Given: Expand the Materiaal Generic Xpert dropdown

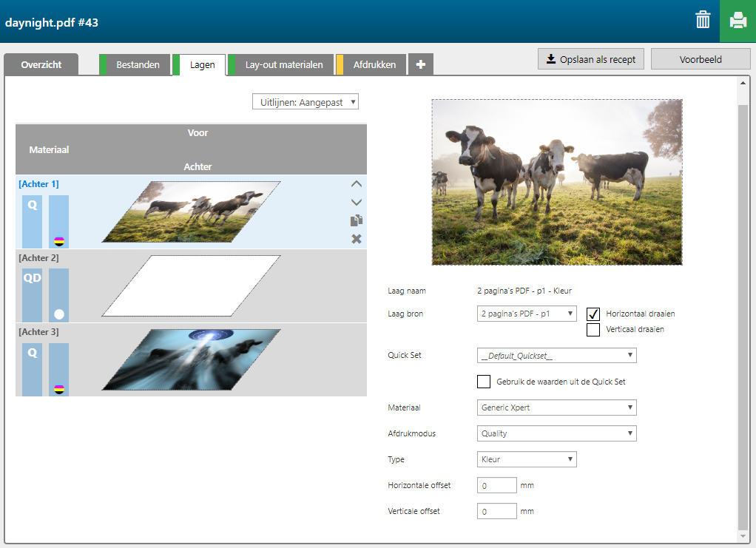Looking at the screenshot, I should click(556, 407).
